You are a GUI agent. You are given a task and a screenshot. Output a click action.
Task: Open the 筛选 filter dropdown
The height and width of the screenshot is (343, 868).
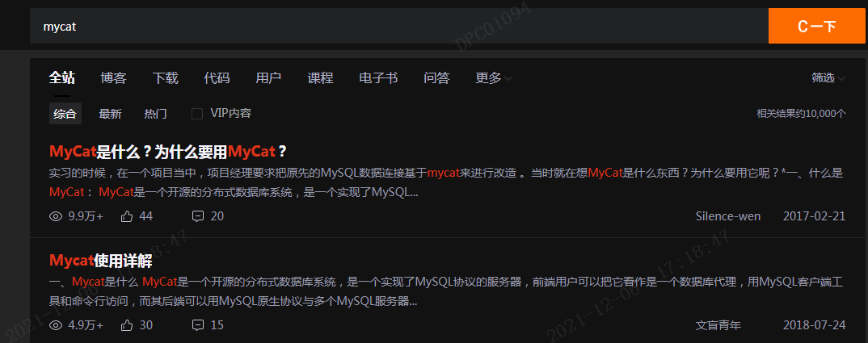tap(828, 78)
